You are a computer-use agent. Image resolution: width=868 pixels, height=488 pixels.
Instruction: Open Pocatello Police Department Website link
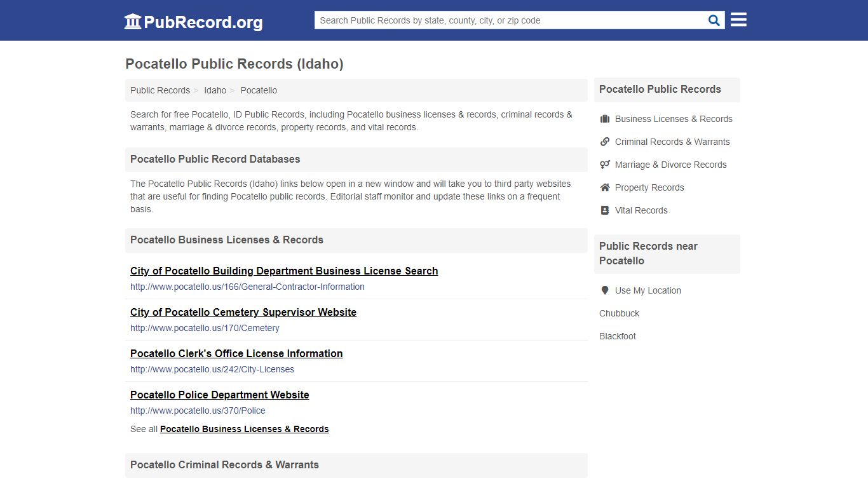click(x=220, y=395)
